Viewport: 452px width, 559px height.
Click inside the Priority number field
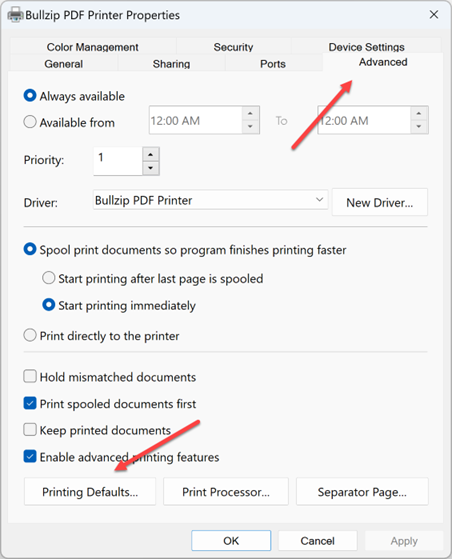coord(118,161)
